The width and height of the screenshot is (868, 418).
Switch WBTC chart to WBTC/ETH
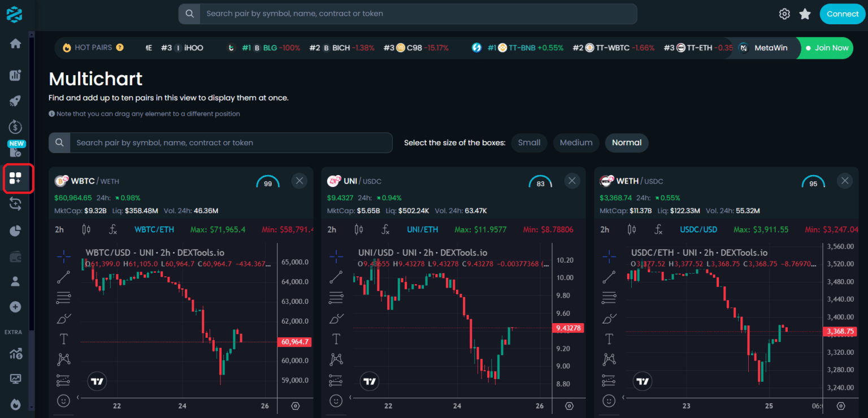154,229
